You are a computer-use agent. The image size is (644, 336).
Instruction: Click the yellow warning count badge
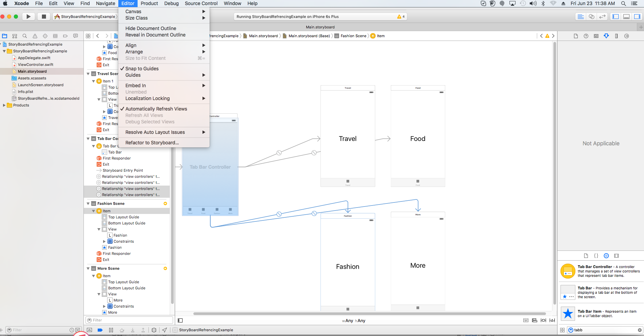point(399,16)
